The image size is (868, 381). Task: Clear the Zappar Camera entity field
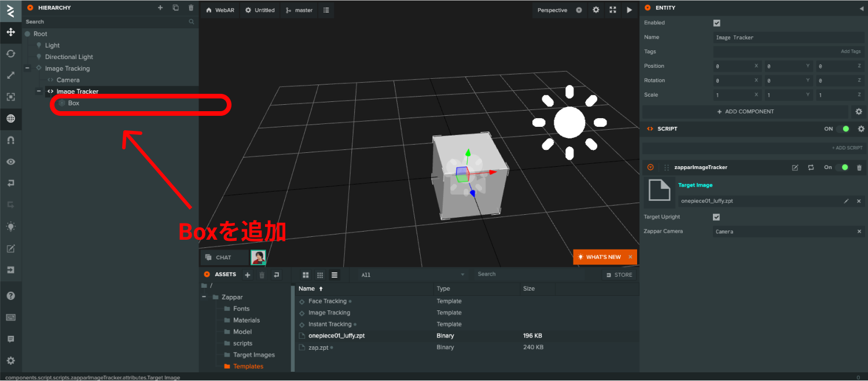click(x=859, y=231)
